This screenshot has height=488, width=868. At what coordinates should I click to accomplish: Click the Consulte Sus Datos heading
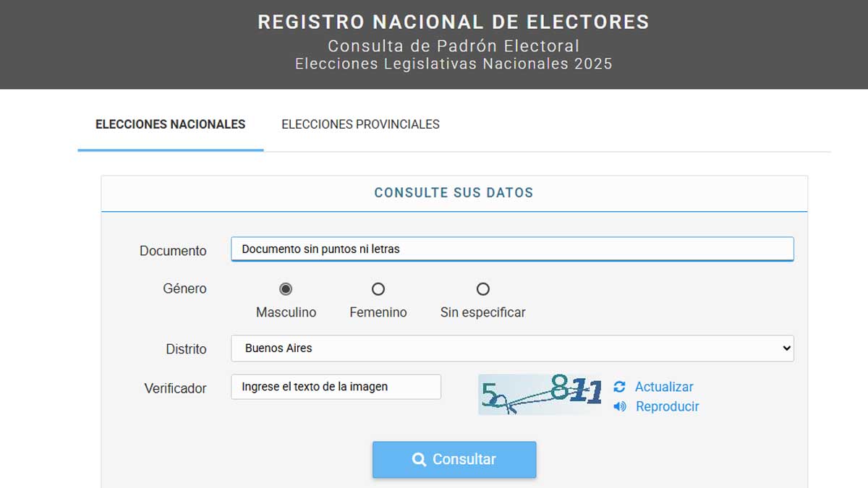(454, 193)
